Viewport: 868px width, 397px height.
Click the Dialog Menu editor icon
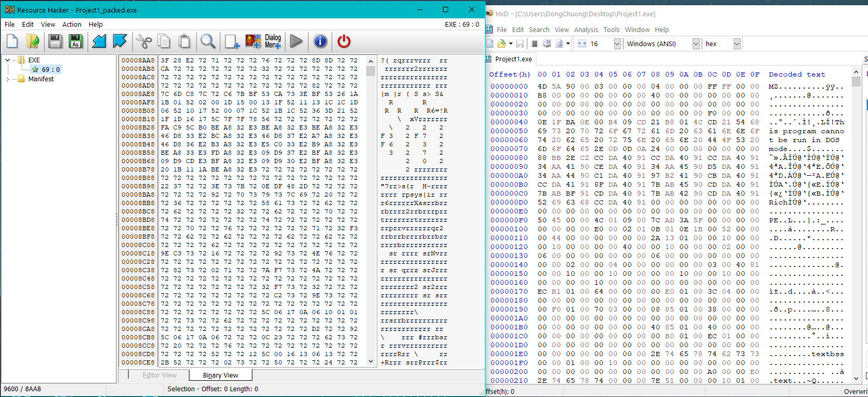click(x=273, y=41)
